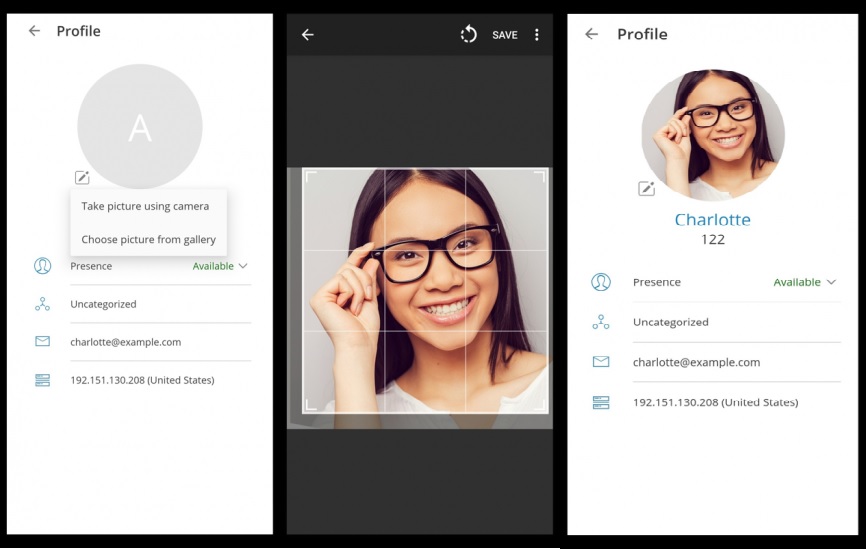This screenshot has width=867, height=549.
Task: Click extension number 122
Action: (713, 239)
